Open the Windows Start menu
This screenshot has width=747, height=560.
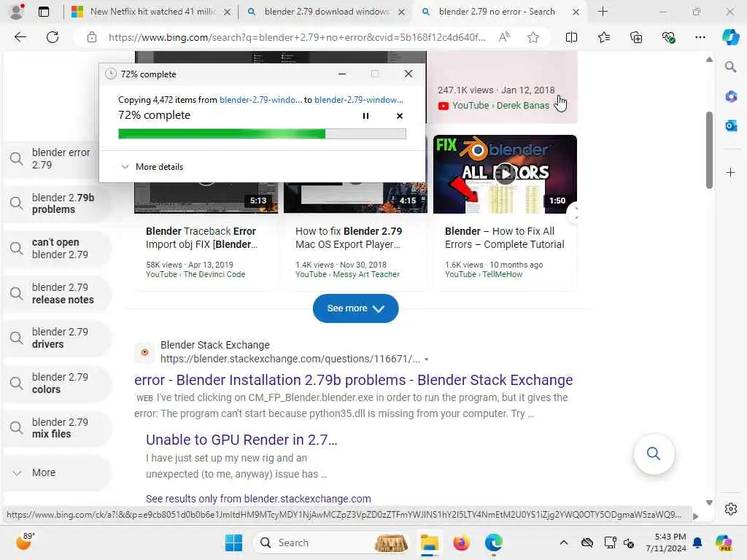point(233,542)
